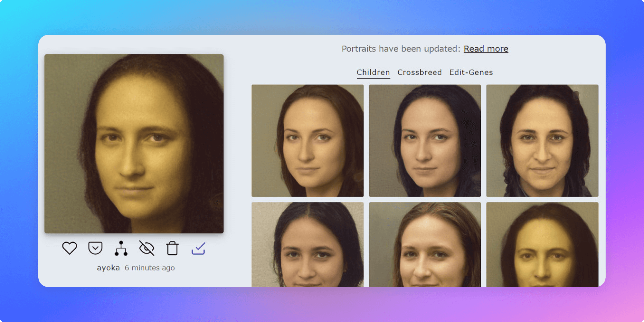
Task: Select the bottom-left child portrait with parted hair
Action: (308, 244)
